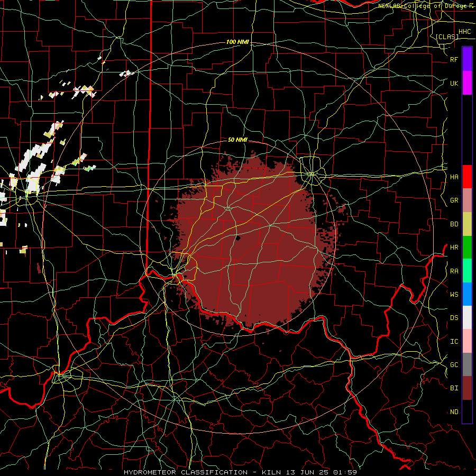Click the HA legend label
The width and height of the screenshot is (476, 476).
454,177
